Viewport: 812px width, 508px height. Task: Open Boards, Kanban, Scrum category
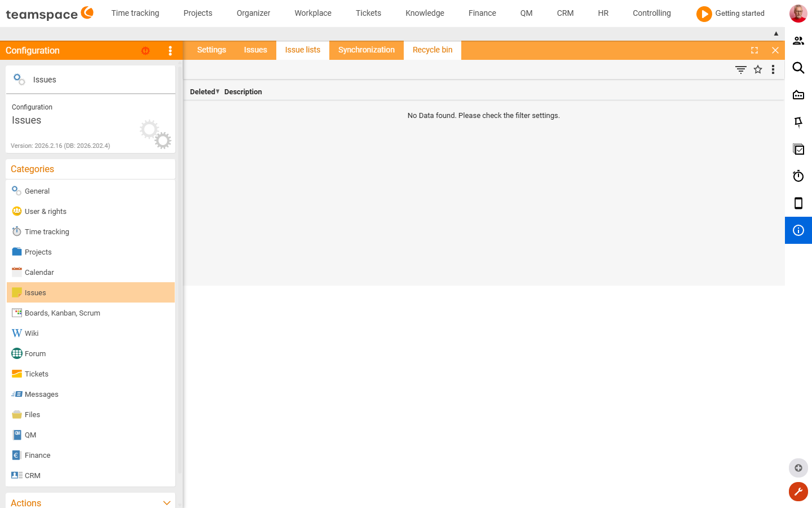(90, 313)
